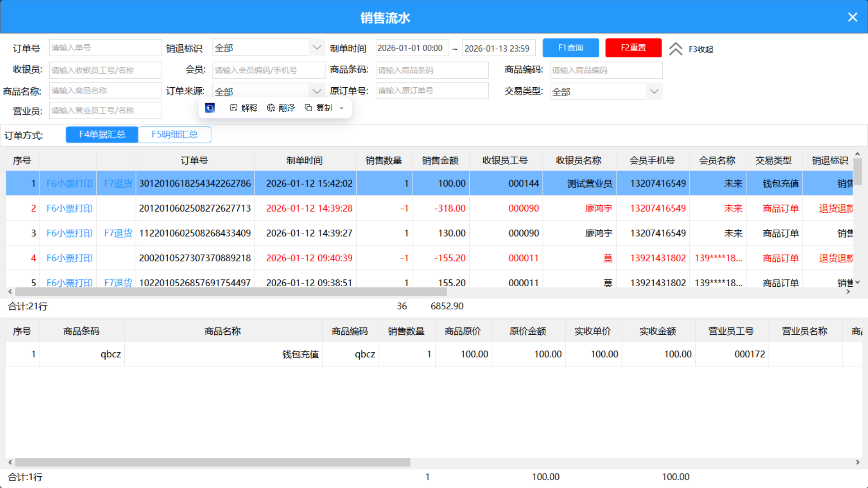Focus the 收银员 input field

pos(105,70)
